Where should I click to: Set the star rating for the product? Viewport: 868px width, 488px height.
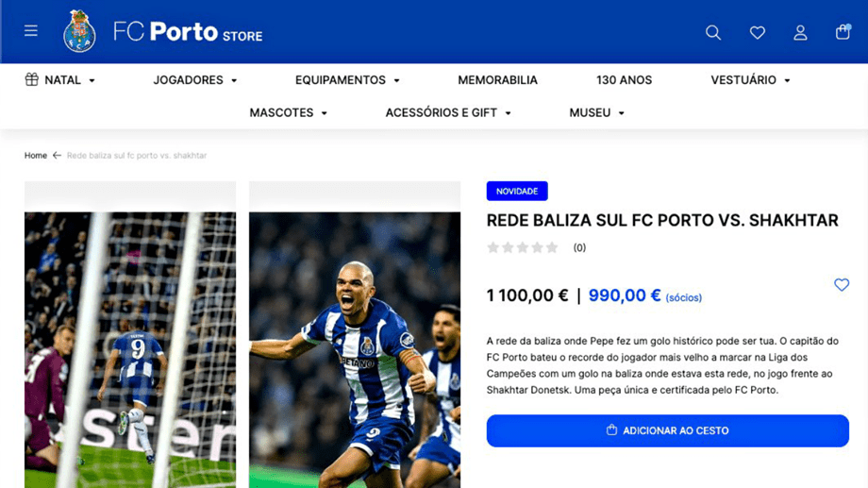(x=522, y=247)
